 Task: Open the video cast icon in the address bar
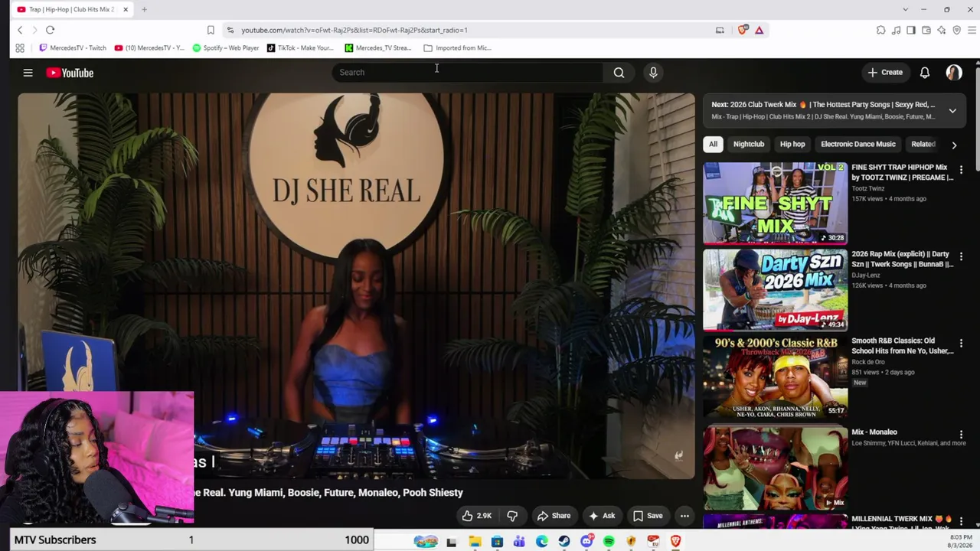[720, 30]
